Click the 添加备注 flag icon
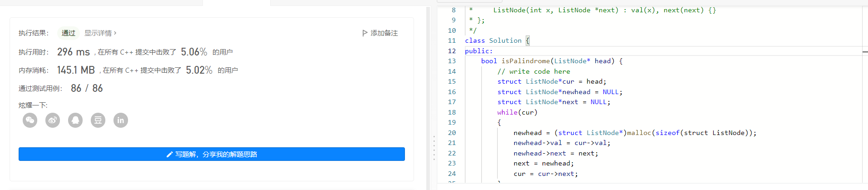 point(365,33)
